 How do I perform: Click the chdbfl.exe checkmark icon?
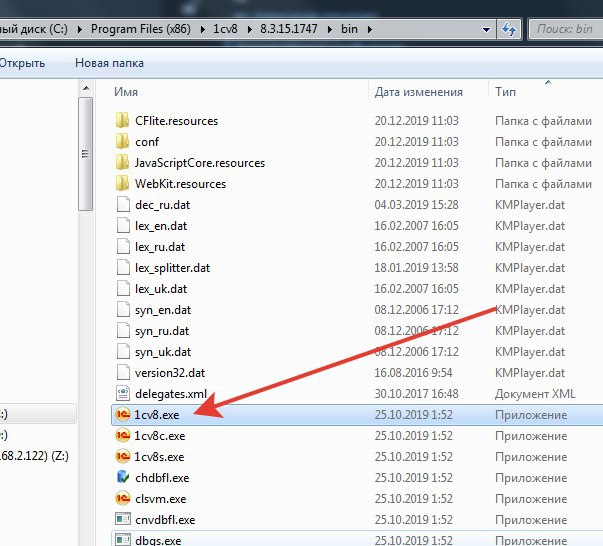coord(123,477)
